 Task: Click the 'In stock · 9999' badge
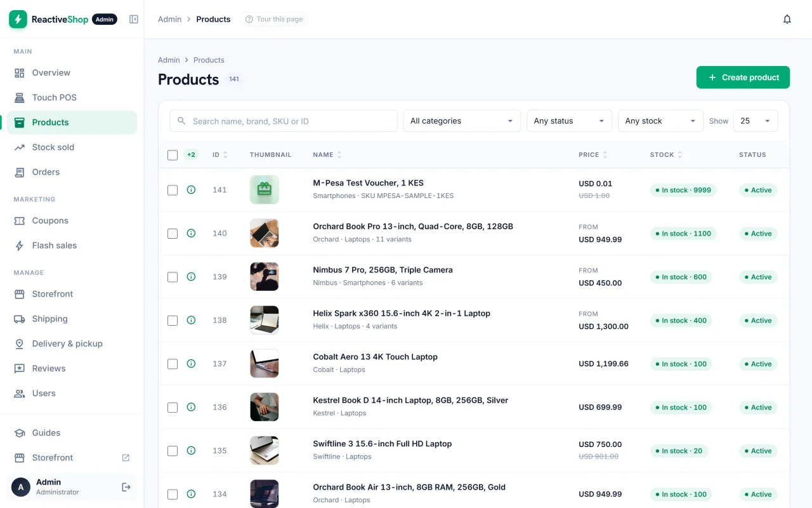pyautogui.click(x=683, y=190)
